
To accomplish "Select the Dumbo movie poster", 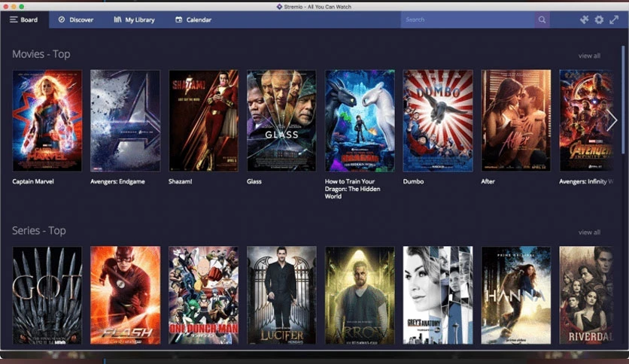I will click(438, 120).
